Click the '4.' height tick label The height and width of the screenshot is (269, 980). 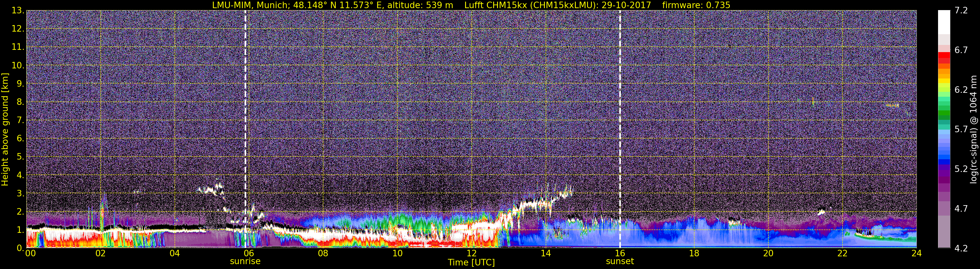(20, 175)
